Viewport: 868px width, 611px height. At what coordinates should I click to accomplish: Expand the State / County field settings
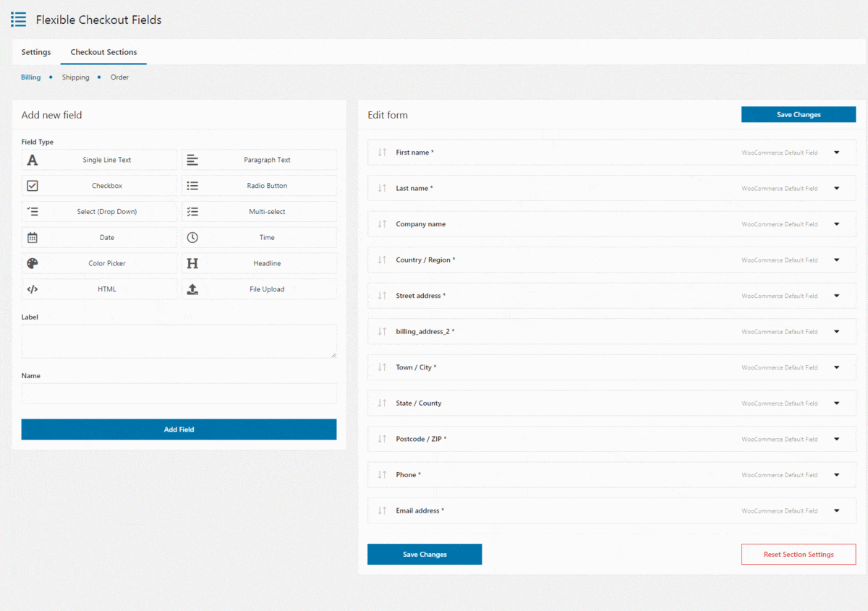[x=837, y=403]
